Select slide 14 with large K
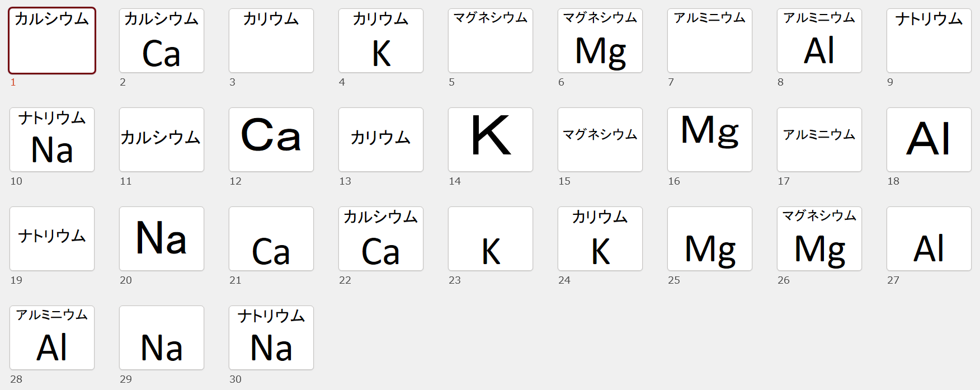 [491, 140]
